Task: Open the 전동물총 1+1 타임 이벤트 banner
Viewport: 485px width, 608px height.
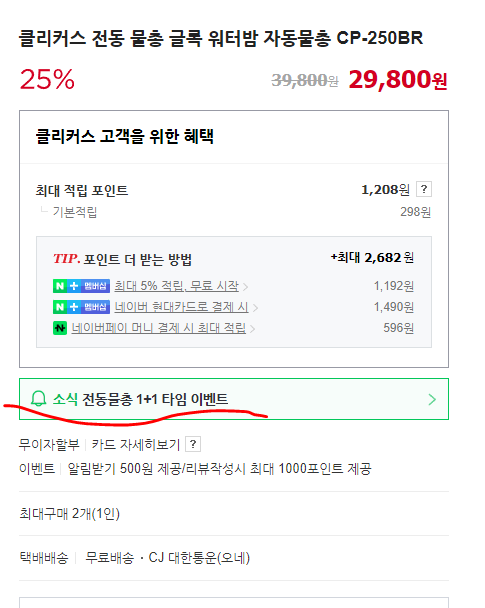Action: (x=234, y=399)
